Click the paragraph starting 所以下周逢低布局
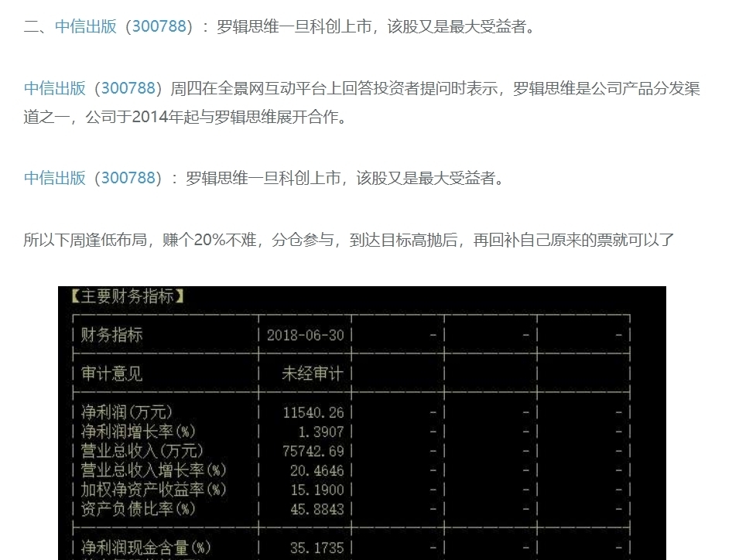 349,241
